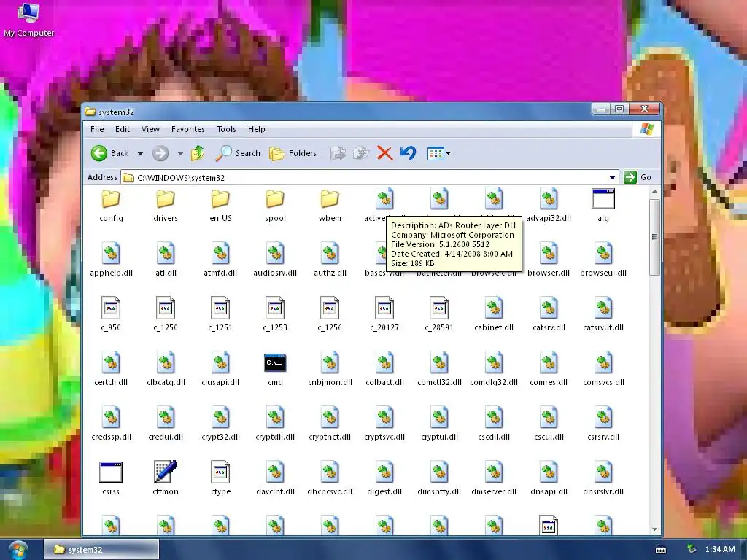The image size is (747, 560).
Task: Select the cmd command prompt icon
Action: pyautogui.click(x=275, y=370)
